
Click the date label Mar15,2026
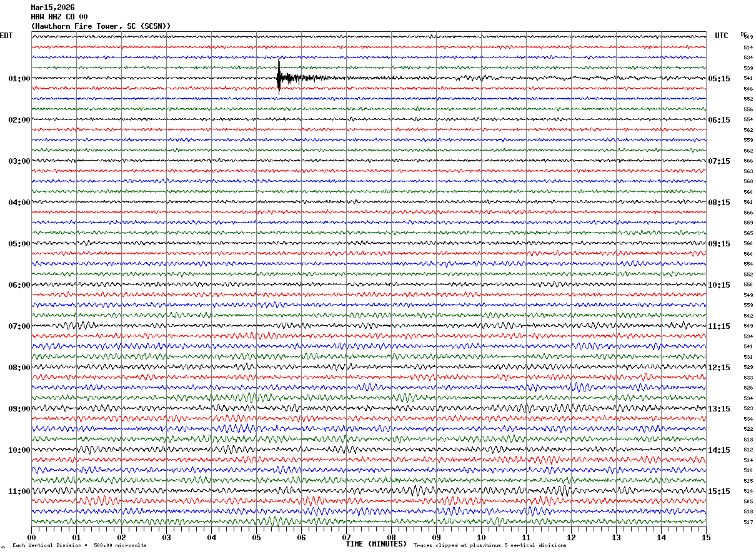[52, 8]
